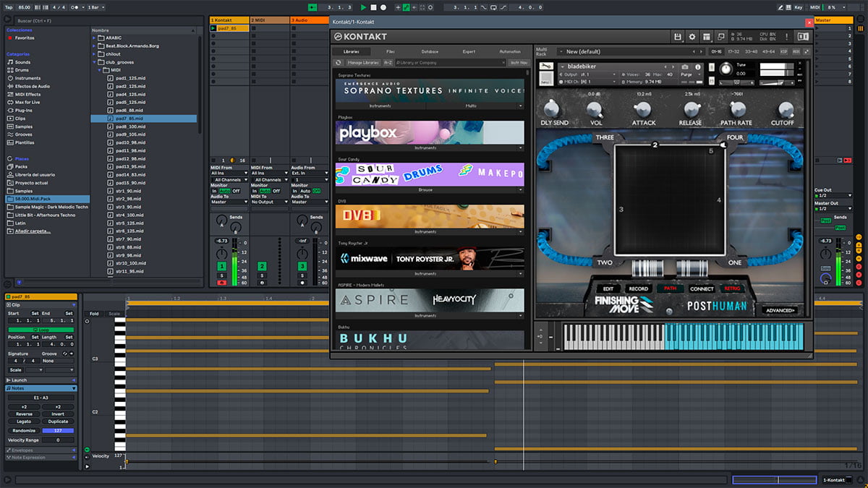The height and width of the screenshot is (488, 868).
Task: Open track 1 MIDI From All Ins dropdown
Action: point(229,174)
